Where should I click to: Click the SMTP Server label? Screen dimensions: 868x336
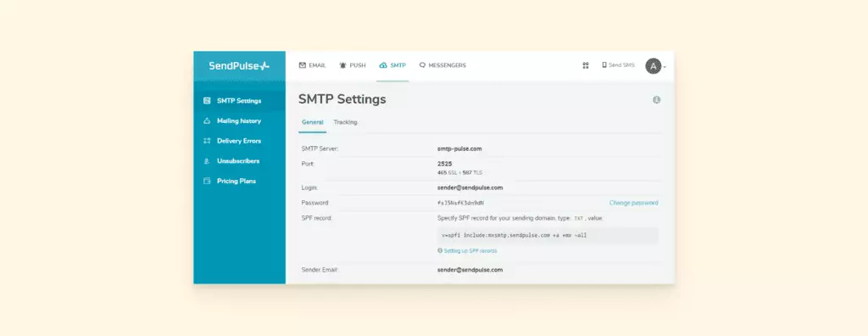pyautogui.click(x=320, y=148)
